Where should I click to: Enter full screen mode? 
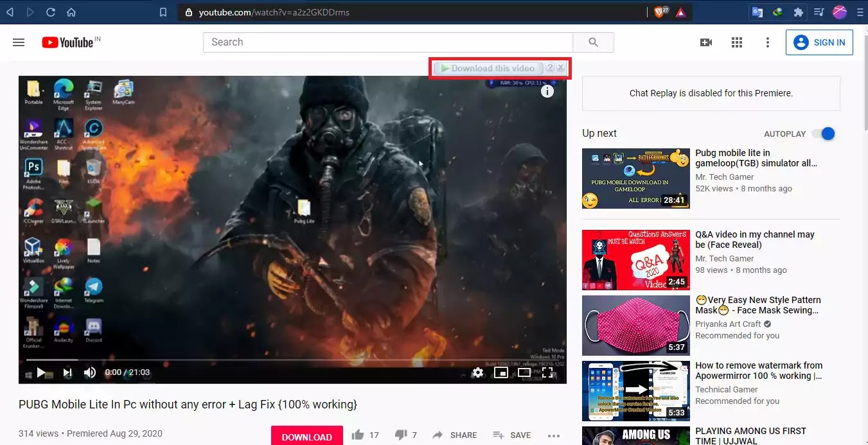pos(547,372)
